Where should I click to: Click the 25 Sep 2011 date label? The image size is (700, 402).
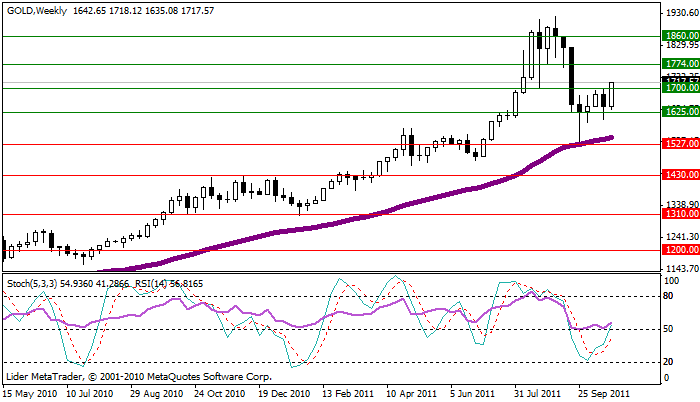tap(605, 394)
